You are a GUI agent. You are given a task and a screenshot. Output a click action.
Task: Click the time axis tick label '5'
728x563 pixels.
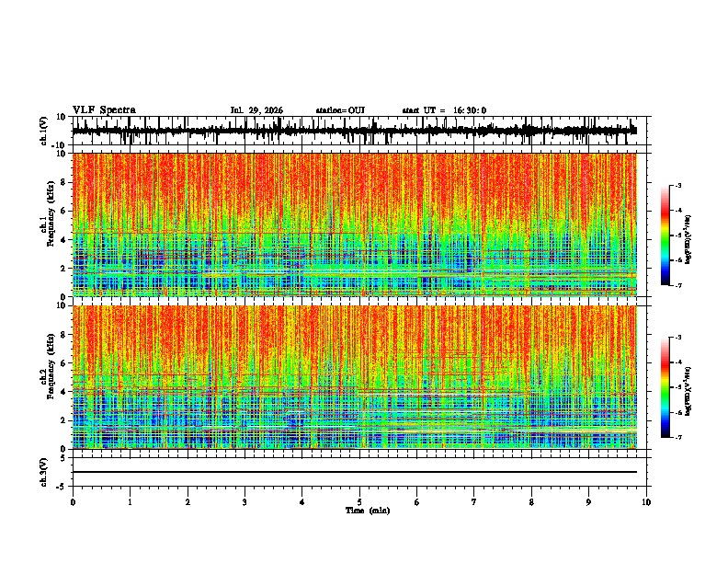tap(359, 502)
